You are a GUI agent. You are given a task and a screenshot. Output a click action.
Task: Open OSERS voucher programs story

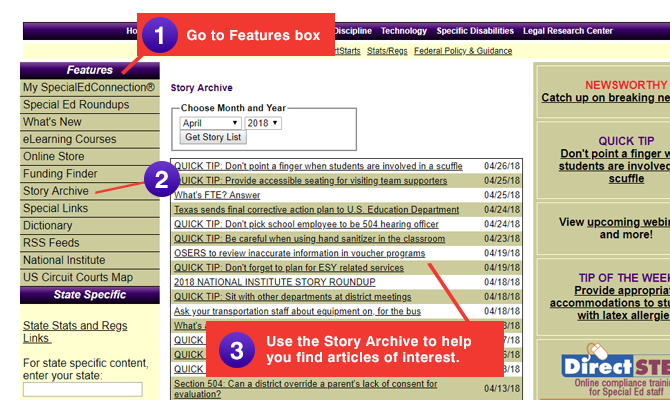299,253
